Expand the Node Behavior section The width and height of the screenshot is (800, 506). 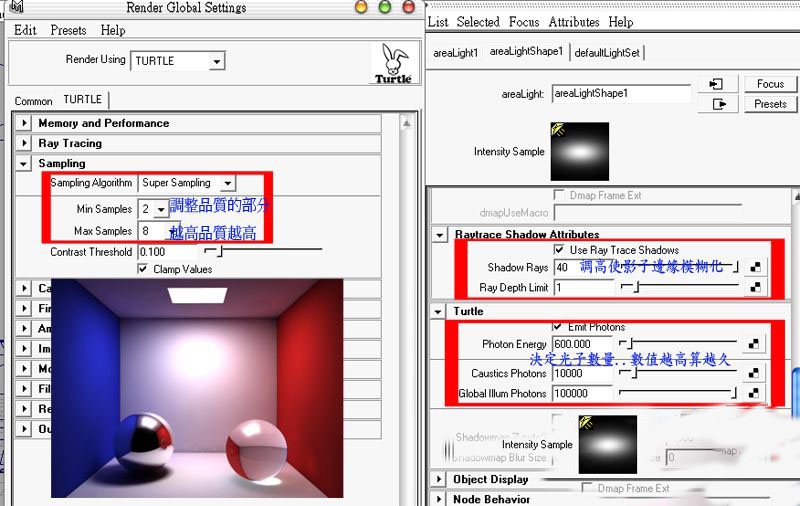click(438, 499)
